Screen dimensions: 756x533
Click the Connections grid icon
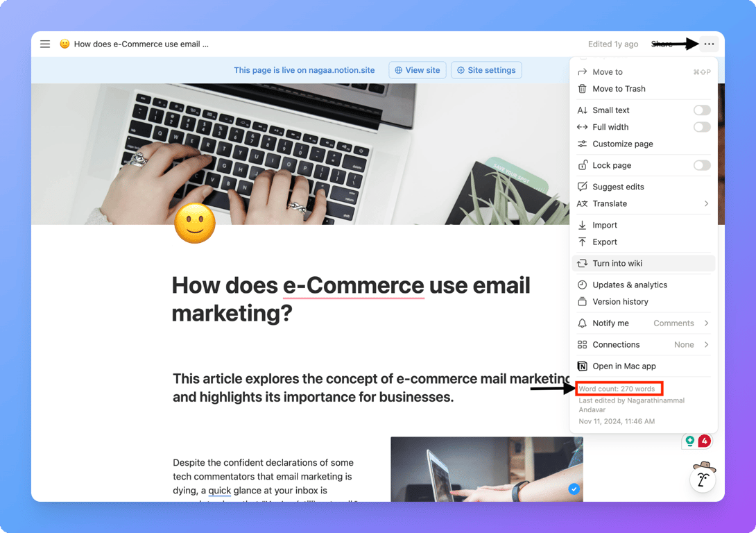tap(583, 344)
